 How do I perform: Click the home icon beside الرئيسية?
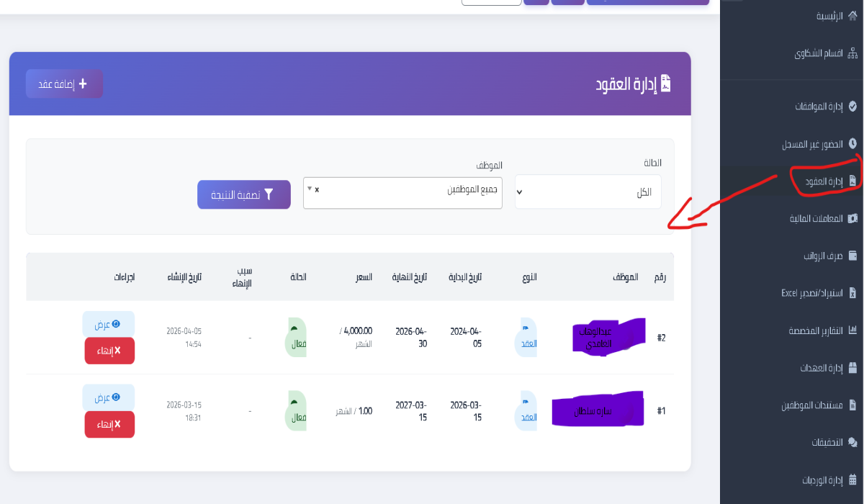coord(852,15)
